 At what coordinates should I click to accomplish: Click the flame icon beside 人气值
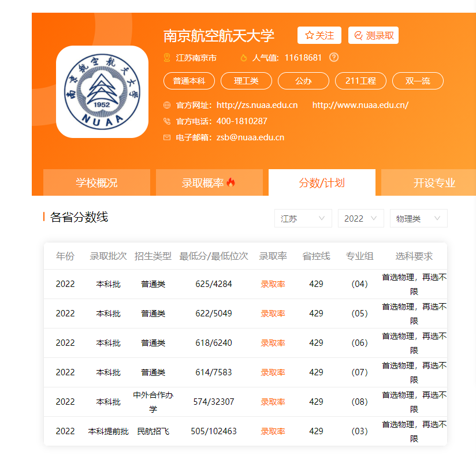pyautogui.click(x=243, y=58)
